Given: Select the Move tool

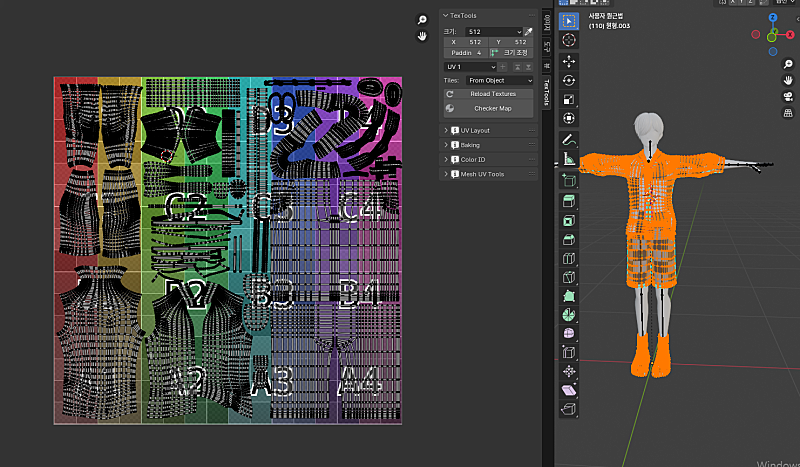Looking at the screenshot, I should [x=569, y=62].
